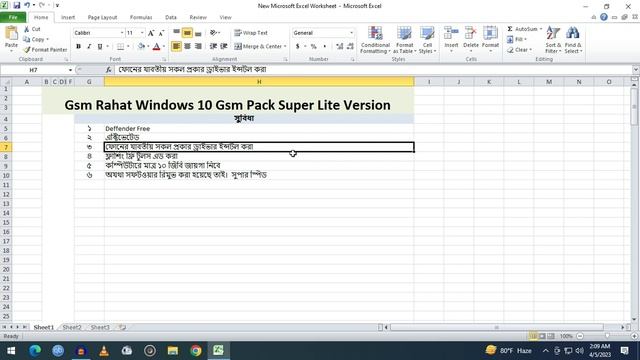The width and height of the screenshot is (640, 360).
Task: Toggle Italic formatting
Action: coord(89,47)
